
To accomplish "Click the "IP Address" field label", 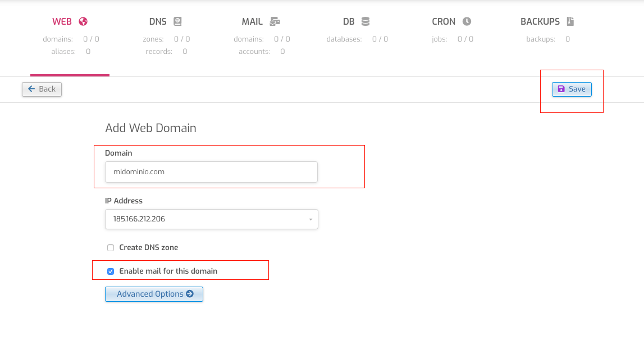I will 124,201.
